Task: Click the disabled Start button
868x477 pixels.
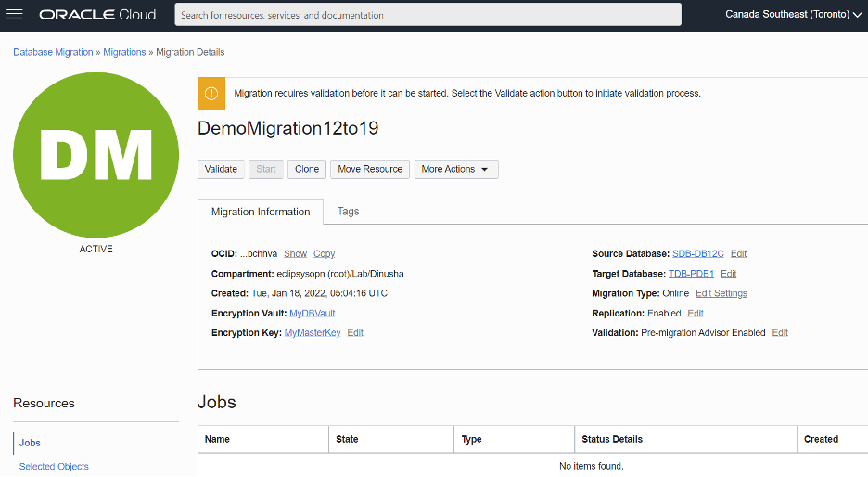Action: (266, 169)
